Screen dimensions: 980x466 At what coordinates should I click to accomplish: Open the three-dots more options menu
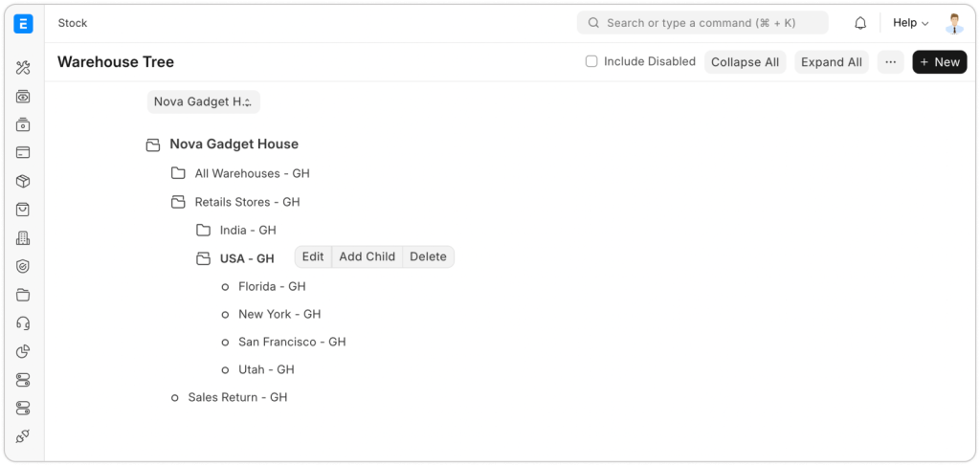click(x=890, y=62)
